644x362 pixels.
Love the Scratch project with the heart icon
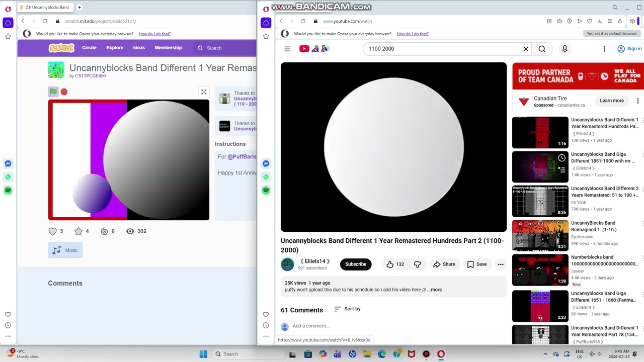(x=52, y=231)
